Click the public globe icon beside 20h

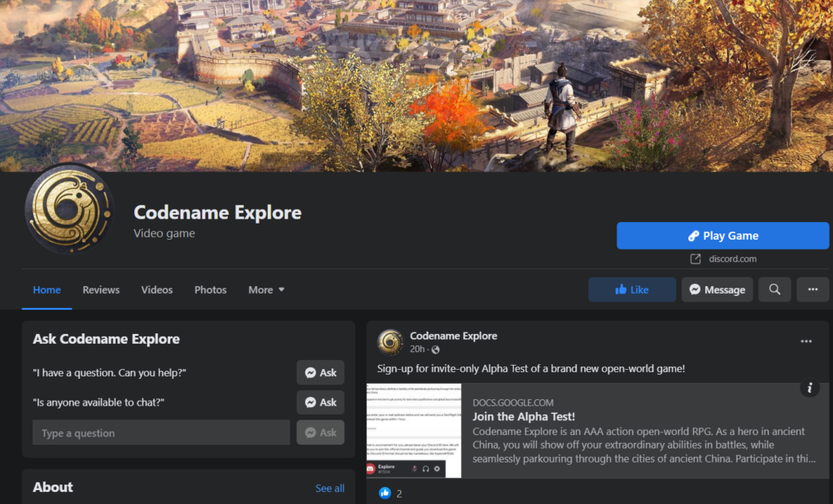pyautogui.click(x=436, y=350)
